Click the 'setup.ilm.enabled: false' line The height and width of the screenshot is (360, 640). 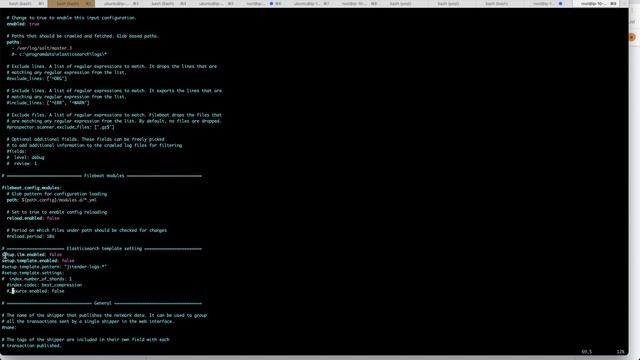tap(32, 255)
